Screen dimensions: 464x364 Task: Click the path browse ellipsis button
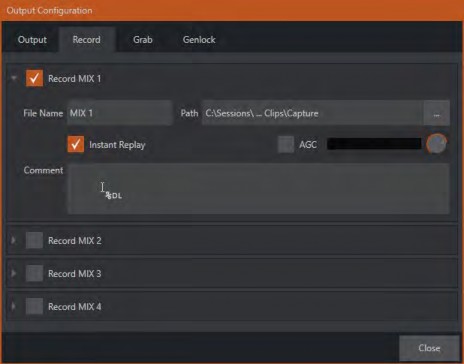click(x=436, y=113)
